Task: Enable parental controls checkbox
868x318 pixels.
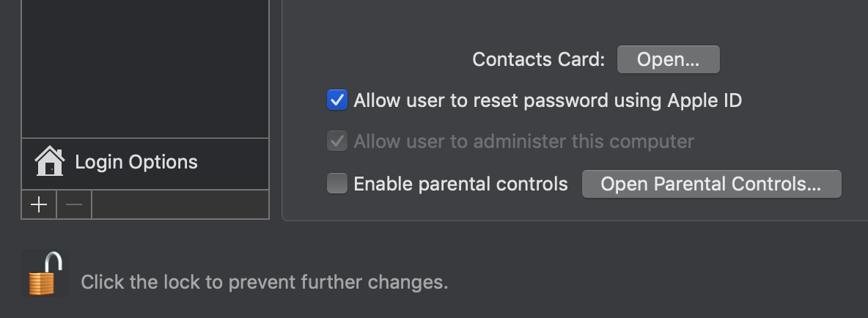Action: pos(336,183)
